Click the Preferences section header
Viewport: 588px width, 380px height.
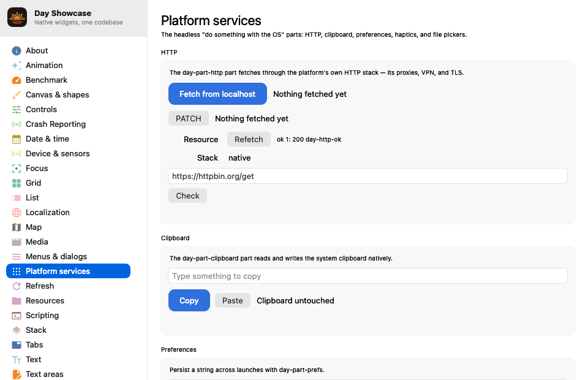(x=179, y=349)
